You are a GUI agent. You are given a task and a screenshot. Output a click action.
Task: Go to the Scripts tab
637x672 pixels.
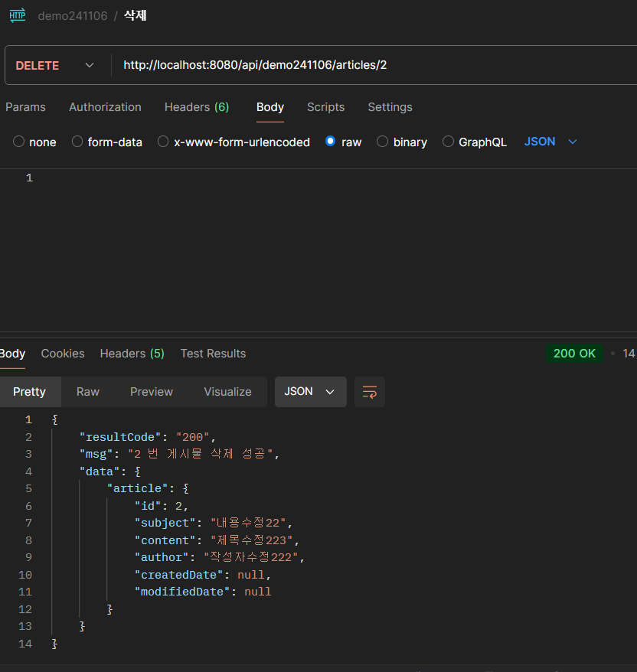tap(326, 107)
